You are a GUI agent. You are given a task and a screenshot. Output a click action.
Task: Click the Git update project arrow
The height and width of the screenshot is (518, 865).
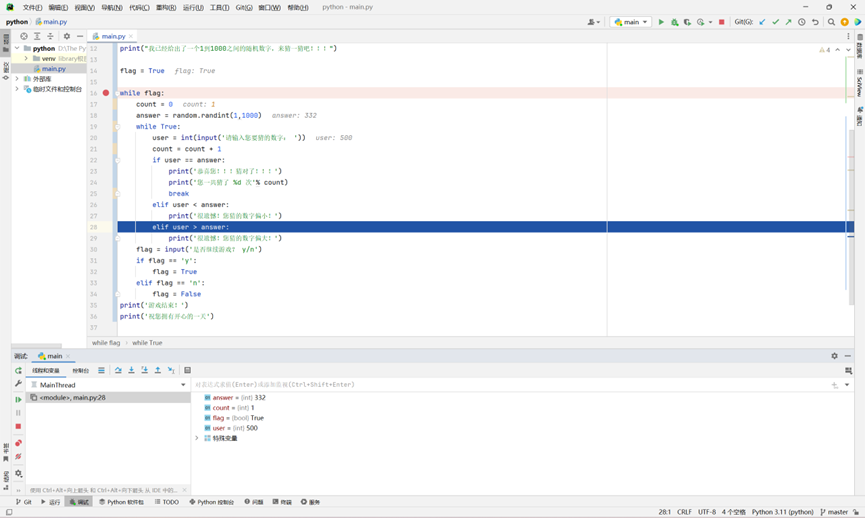point(762,22)
